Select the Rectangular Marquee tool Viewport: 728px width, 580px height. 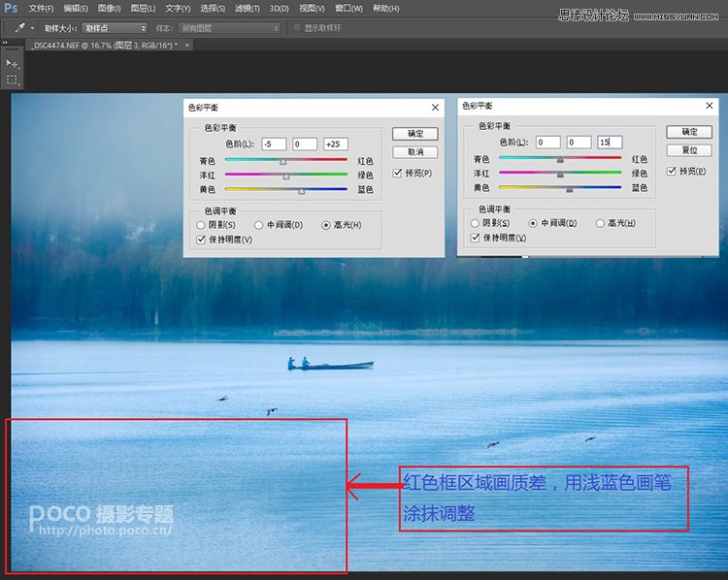click(12, 80)
